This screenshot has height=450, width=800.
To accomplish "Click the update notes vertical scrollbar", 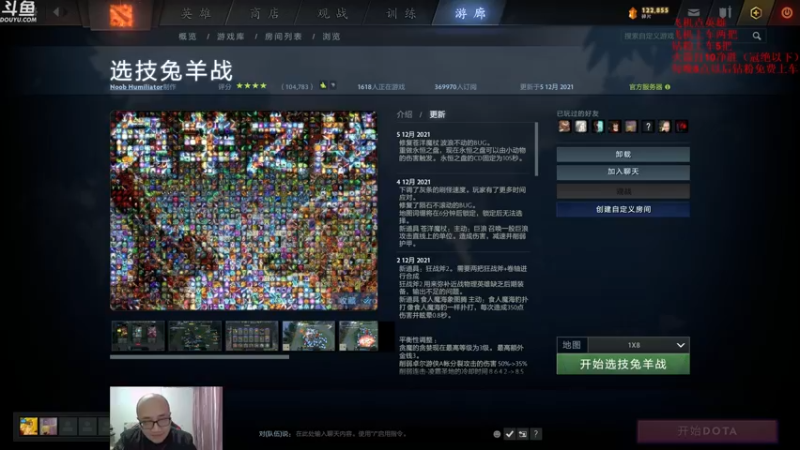I will tap(536, 149).
